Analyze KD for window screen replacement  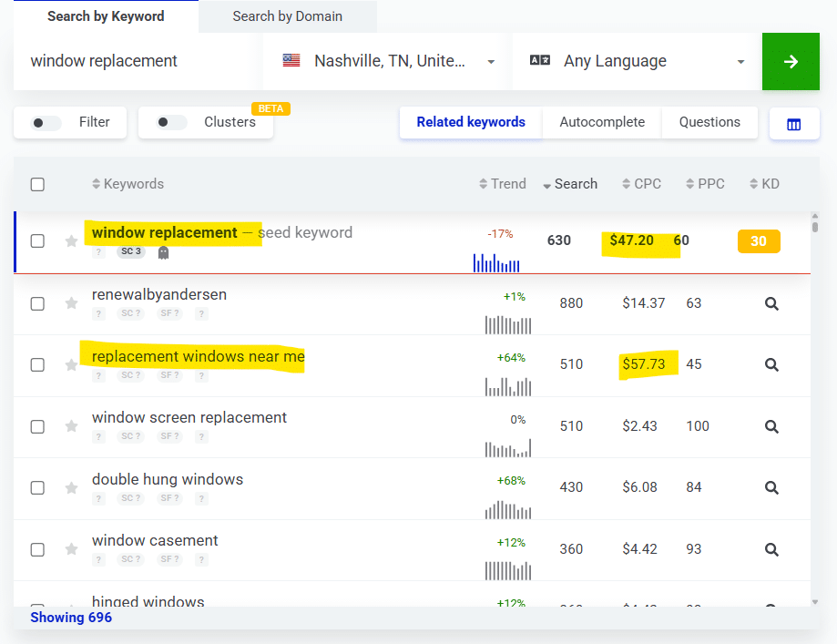771,426
